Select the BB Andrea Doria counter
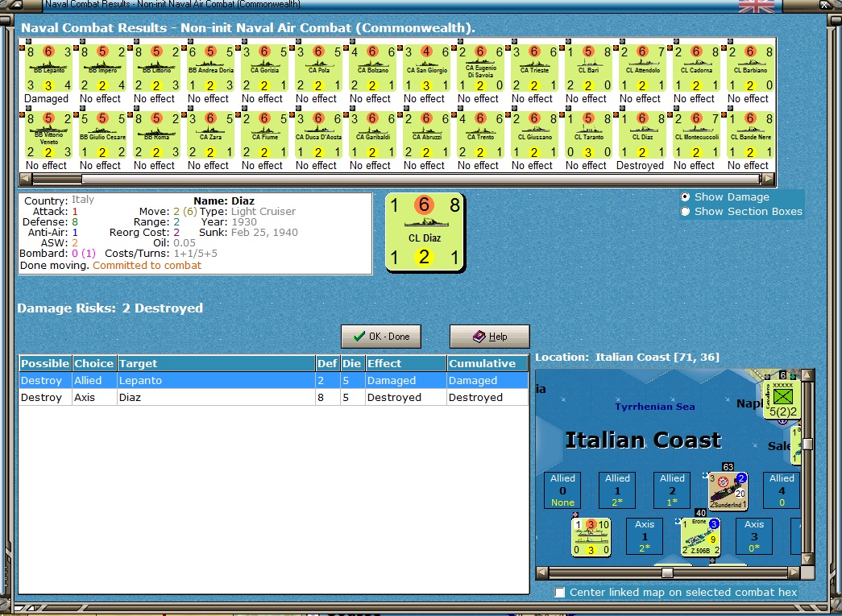Screen dimensions: 842x616 pyautogui.click(x=210, y=68)
